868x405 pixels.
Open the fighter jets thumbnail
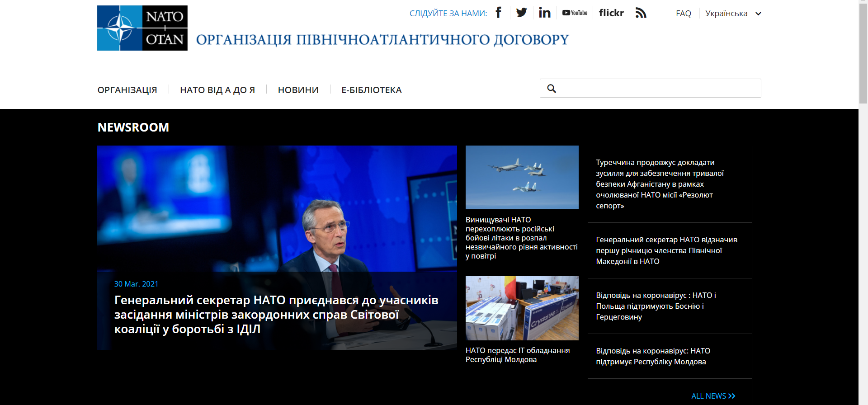click(x=522, y=177)
